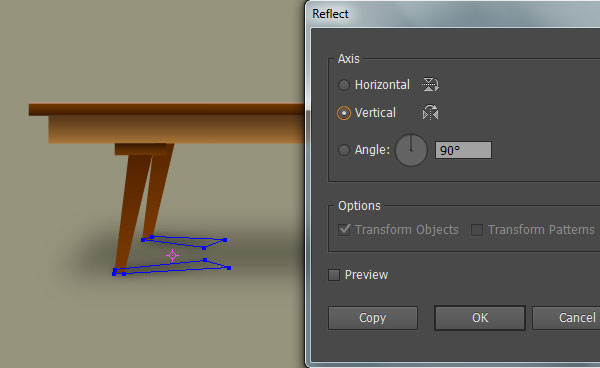This screenshot has height=368, width=600.
Task: Enable the Transform Patterns checkbox
Action: pyautogui.click(x=476, y=230)
